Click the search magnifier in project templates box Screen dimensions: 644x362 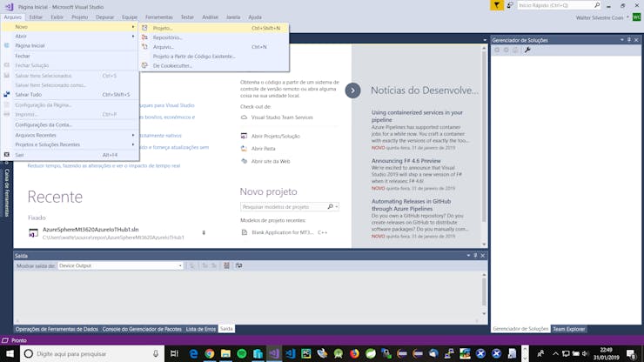(x=330, y=207)
